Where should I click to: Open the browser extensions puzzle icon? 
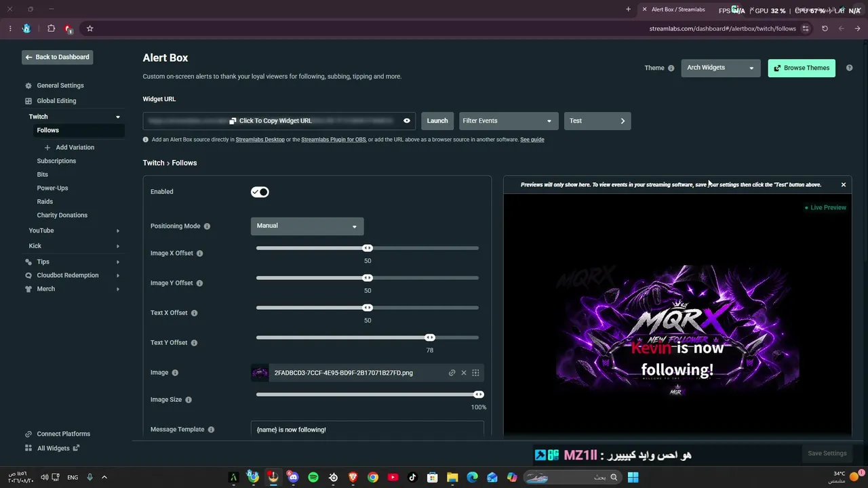(x=51, y=28)
